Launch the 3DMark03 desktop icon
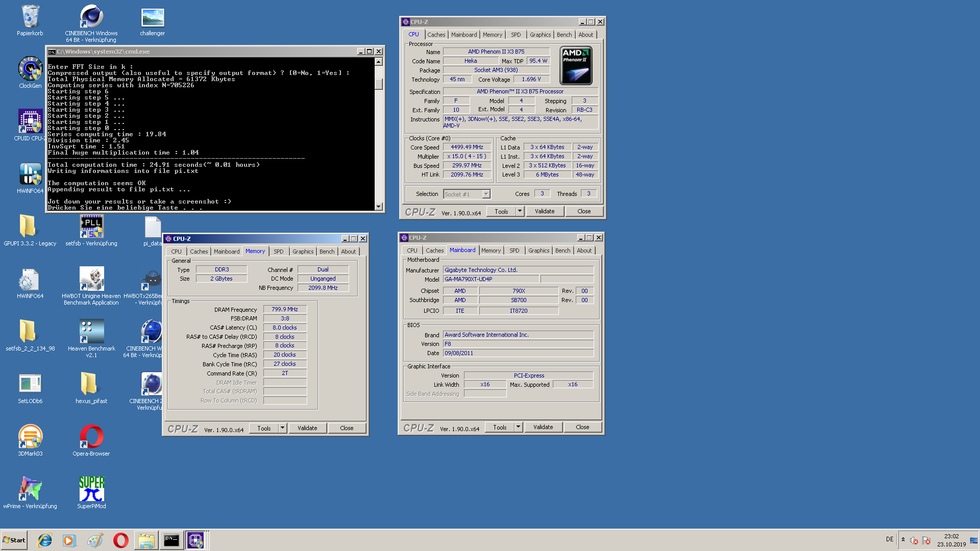The image size is (980, 551). [x=30, y=440]
